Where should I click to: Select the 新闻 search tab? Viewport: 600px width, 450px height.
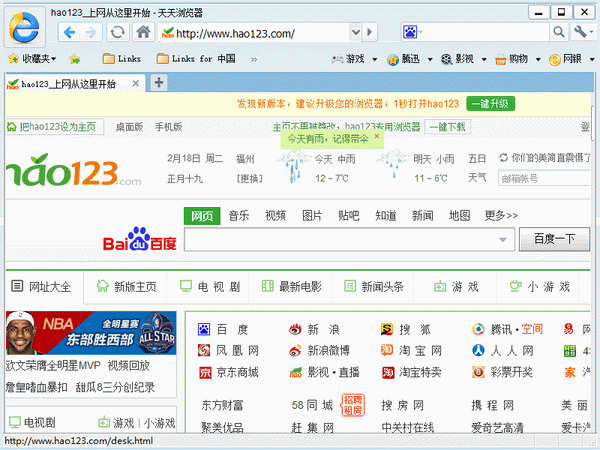422,216
